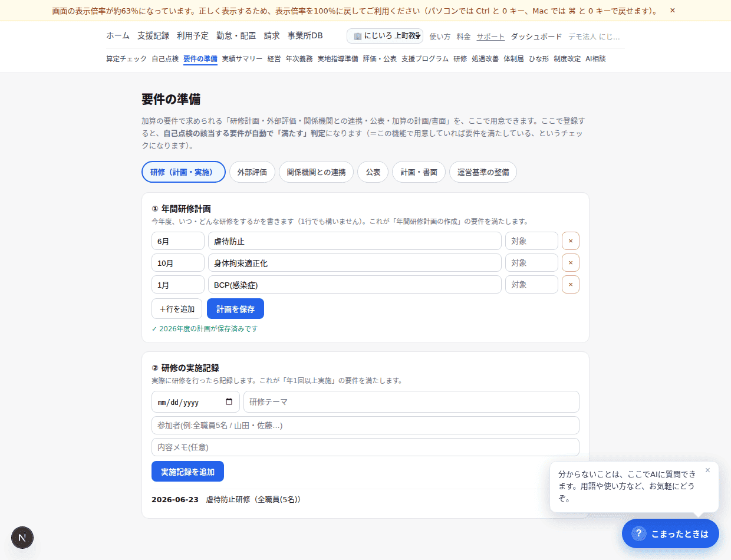Image resolution: width=731 pixels, height=560 pixels.
Task: Delete the 身体拘束適正化 row with ×
Action: 571,263
